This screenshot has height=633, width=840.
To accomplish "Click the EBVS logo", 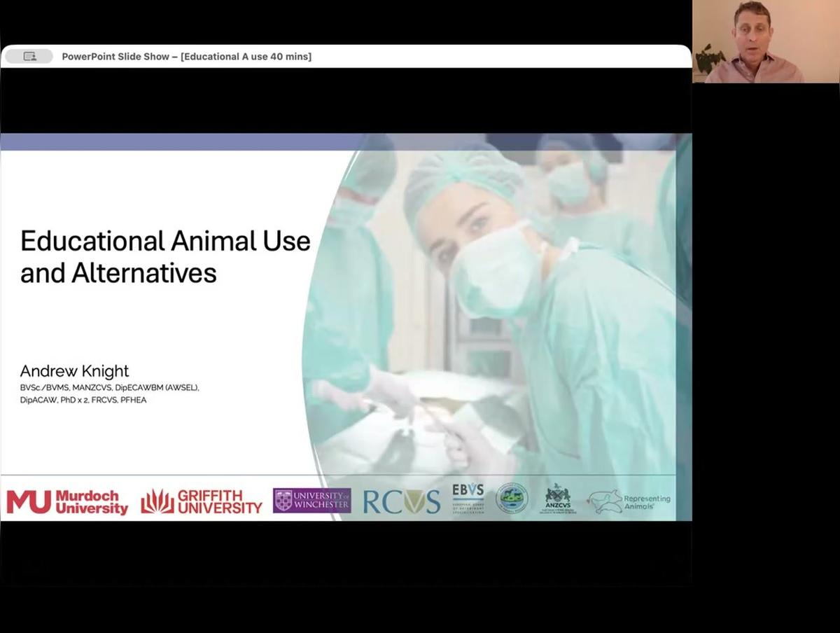I will tap(468, 499).
